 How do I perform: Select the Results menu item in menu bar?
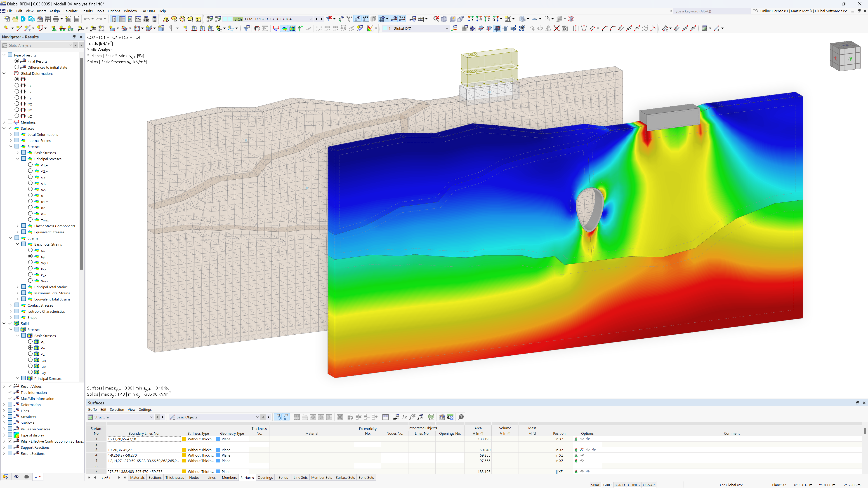tap(86, 11)
